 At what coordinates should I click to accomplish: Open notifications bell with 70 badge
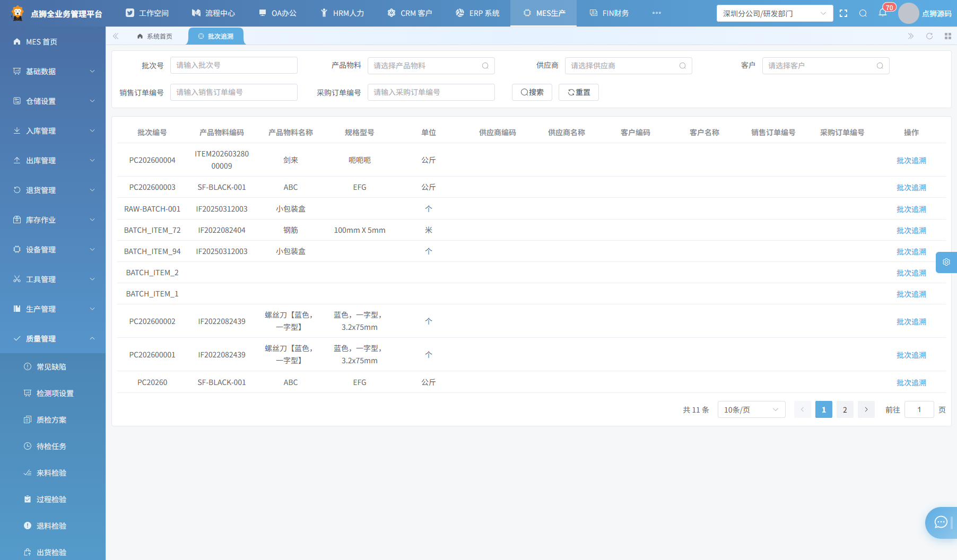tap(883, 13)
